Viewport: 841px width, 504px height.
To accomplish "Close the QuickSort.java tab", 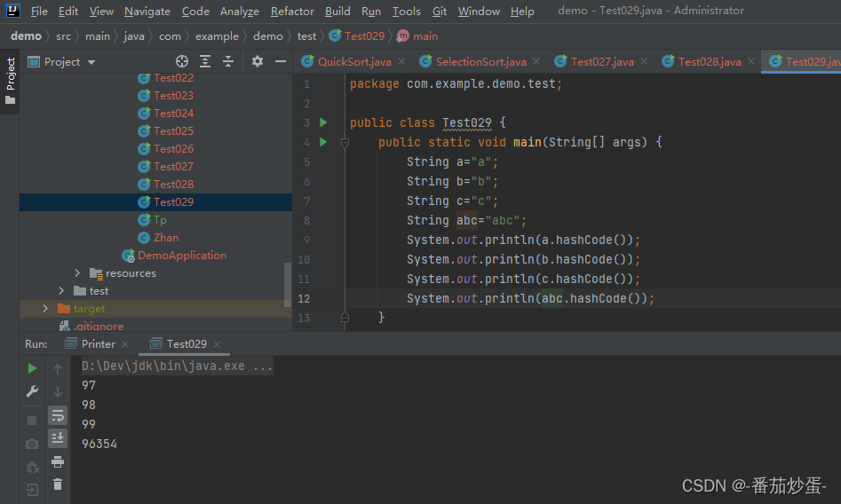I will pos(401,61).
